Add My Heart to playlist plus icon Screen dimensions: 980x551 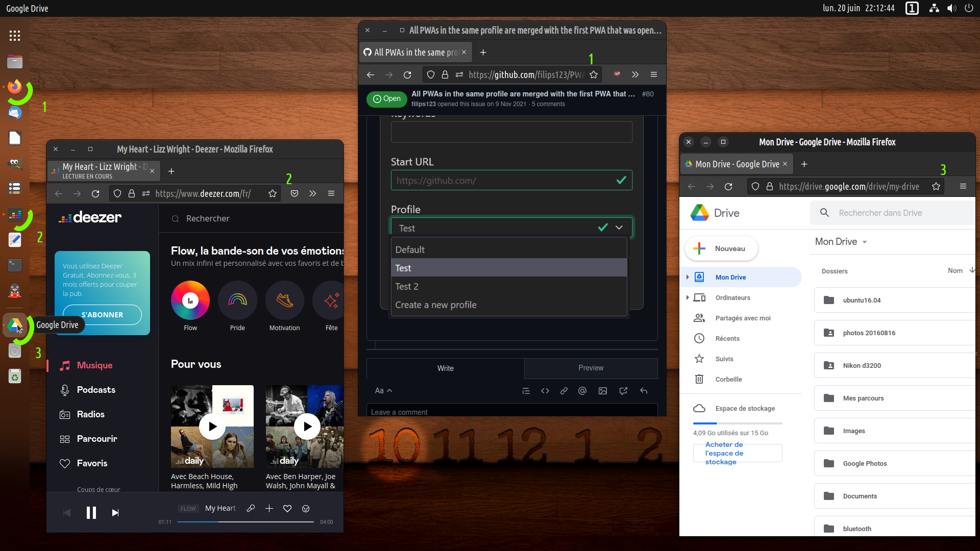point(269,508)
